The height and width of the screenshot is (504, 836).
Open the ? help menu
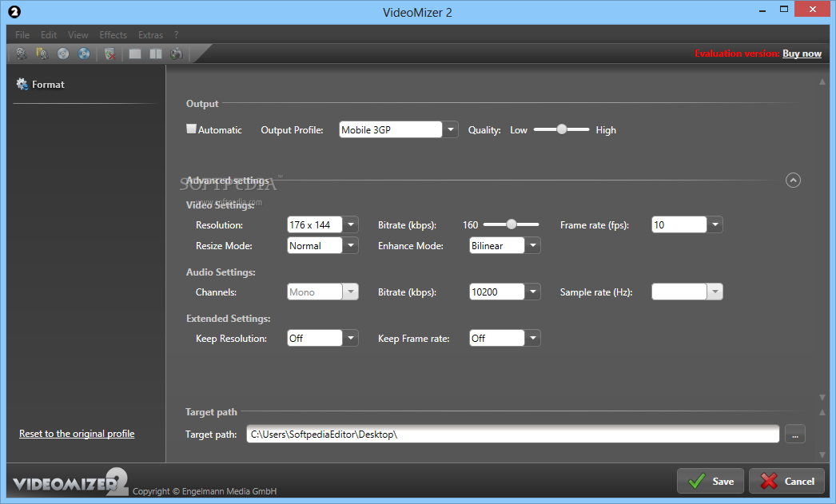pos(176,35)
